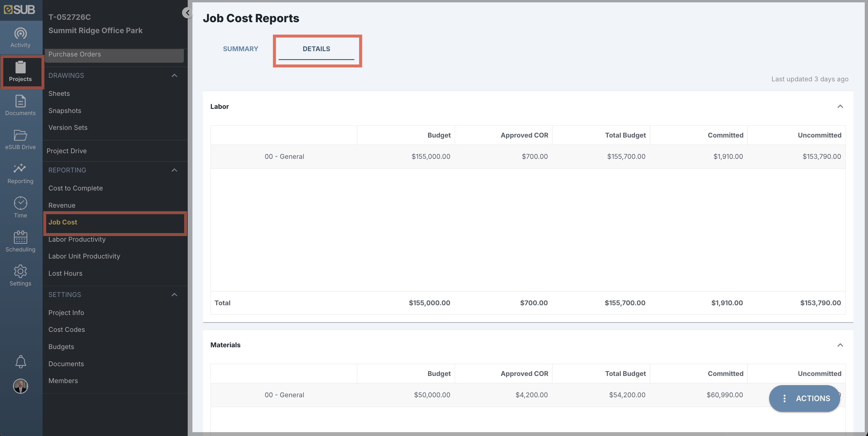Open the Time clock icon
Screen dimensions: 868x436
[20, 203]
